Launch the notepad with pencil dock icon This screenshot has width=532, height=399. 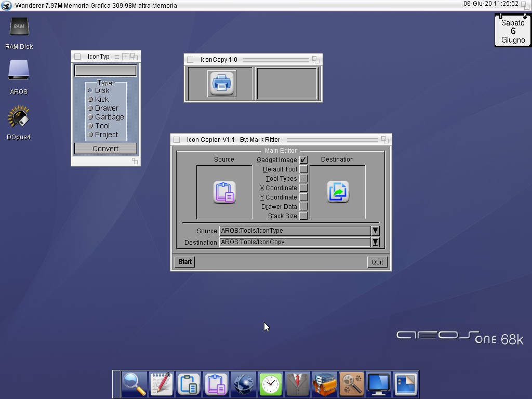161,385
